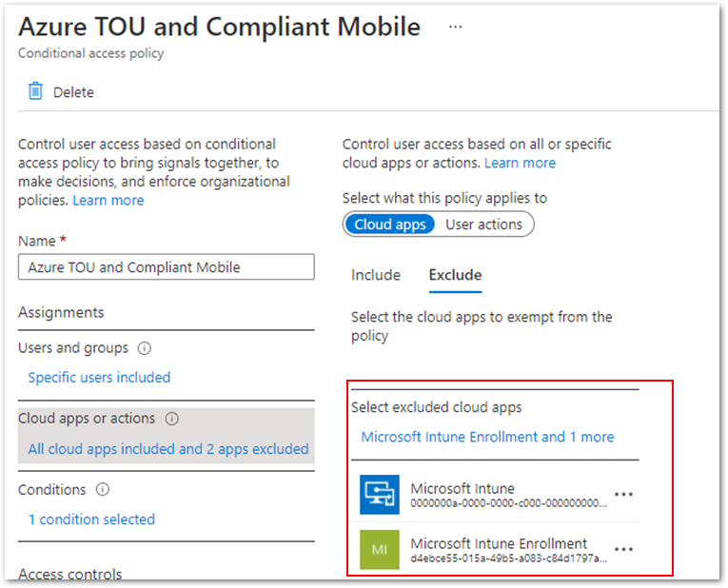Select the Cloud apps toggle option

pyautogui.click(x=389, y=225)
